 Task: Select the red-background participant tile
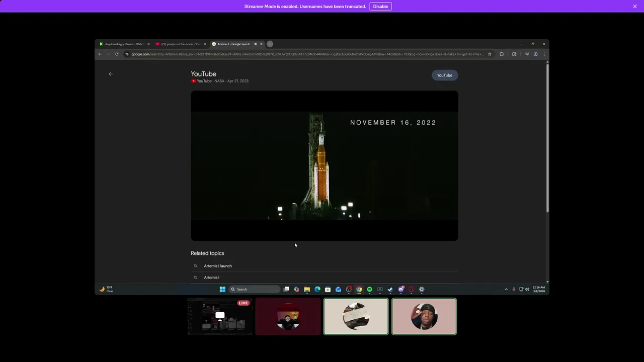(x=288, y=316)
